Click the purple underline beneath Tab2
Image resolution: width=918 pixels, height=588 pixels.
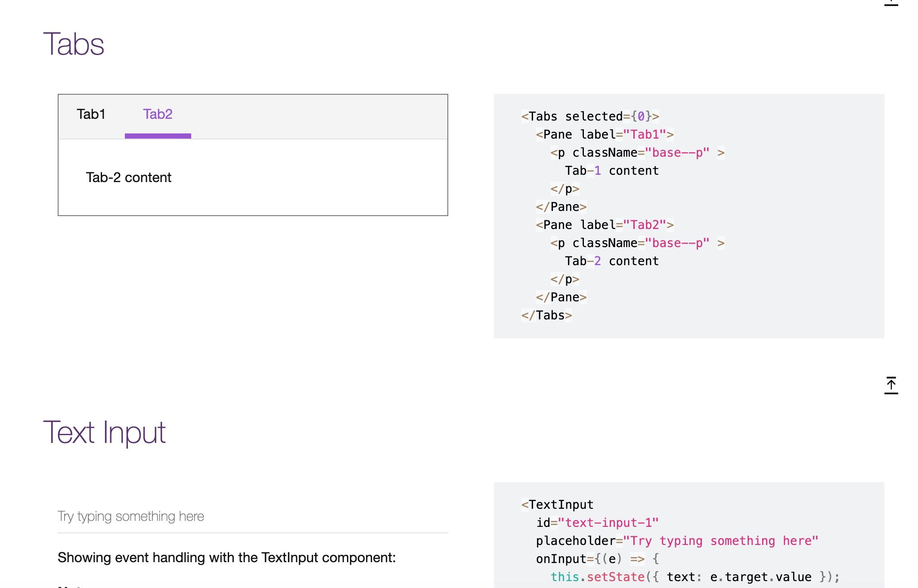(158, 136)
